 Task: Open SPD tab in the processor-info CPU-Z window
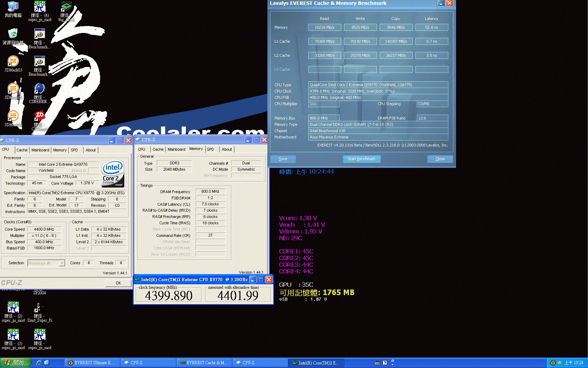click(x=75, y=150)
